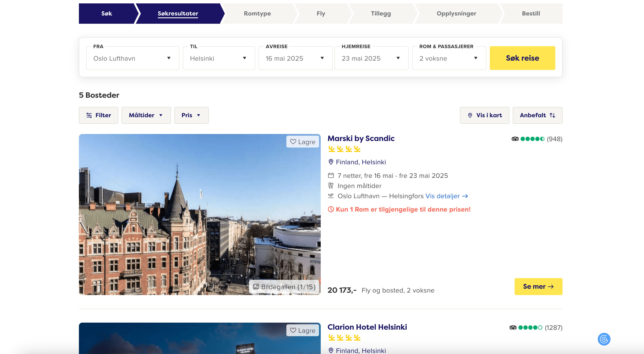Select the Søkresultater step tab

pyautogui.click(x=178, y=14)
